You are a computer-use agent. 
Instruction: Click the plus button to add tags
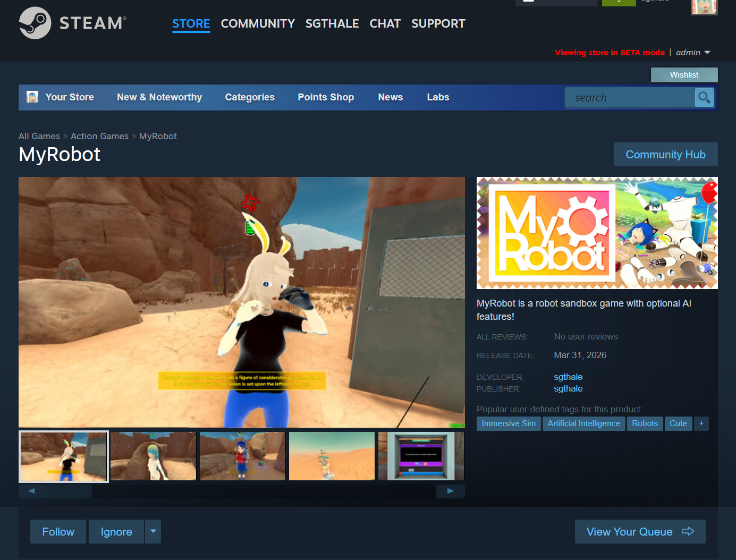701,423
